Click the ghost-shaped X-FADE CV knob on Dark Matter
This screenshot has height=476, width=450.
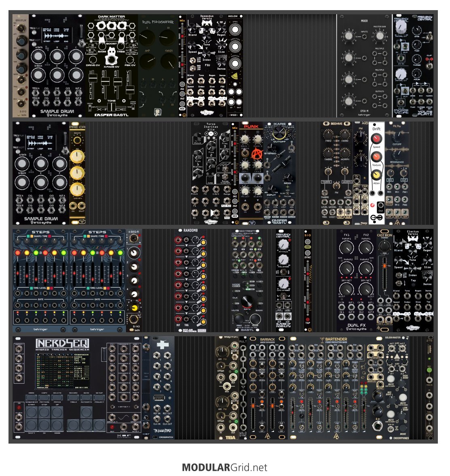tap(111, 60)
